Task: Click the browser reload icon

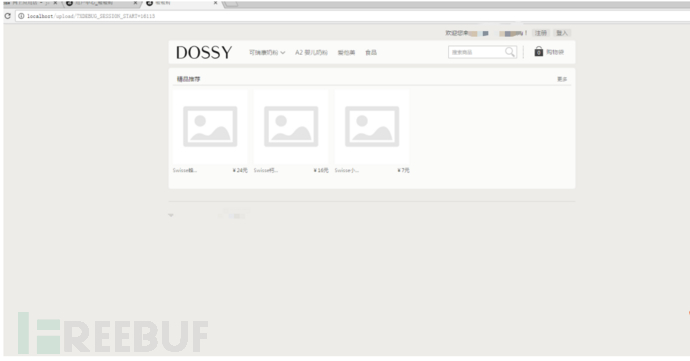Action: (x=7, y=16)
